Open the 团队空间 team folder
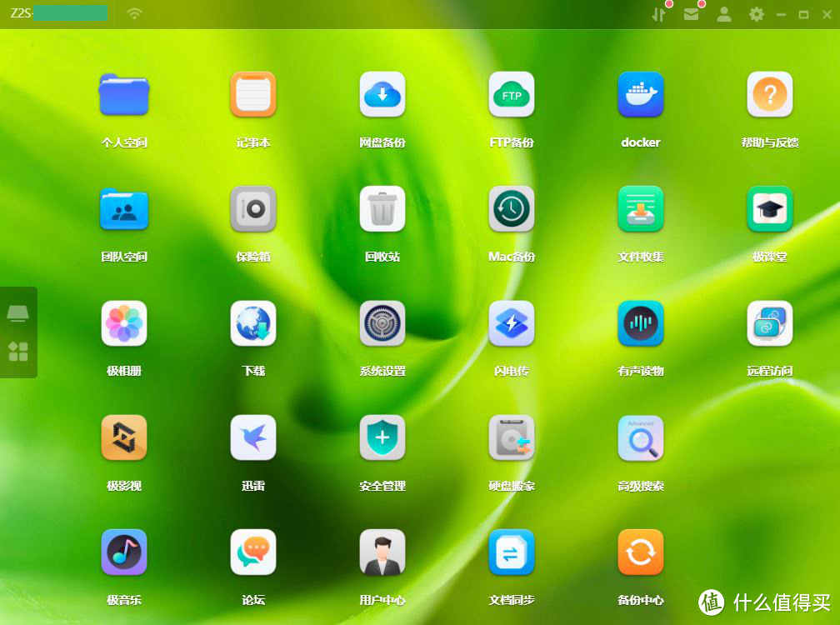Image resolution: width=840 pixels, height=625 pixels. pyautogui.click(x=123, y=209)
